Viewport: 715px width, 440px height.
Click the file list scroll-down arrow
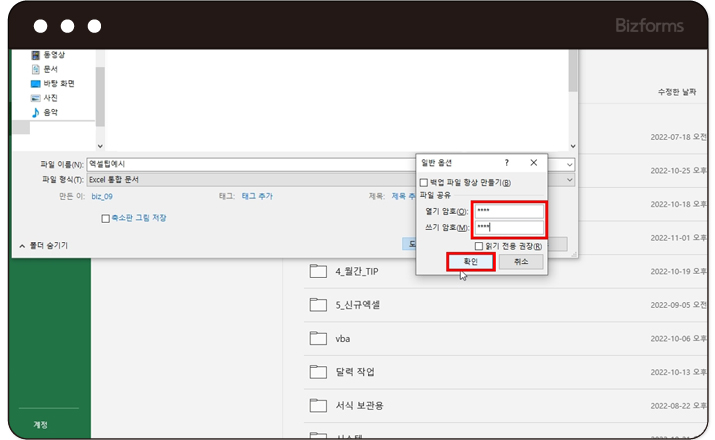[x=573, y=146]
